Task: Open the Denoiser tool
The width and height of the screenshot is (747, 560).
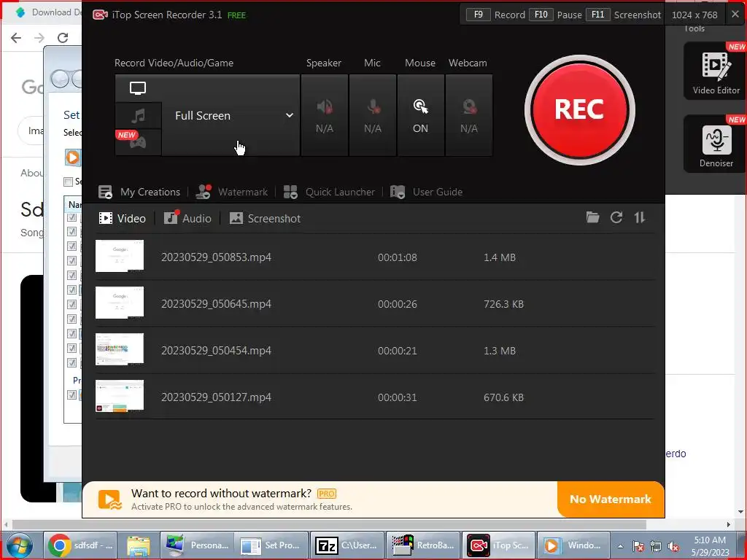Action: click(716, 144)
